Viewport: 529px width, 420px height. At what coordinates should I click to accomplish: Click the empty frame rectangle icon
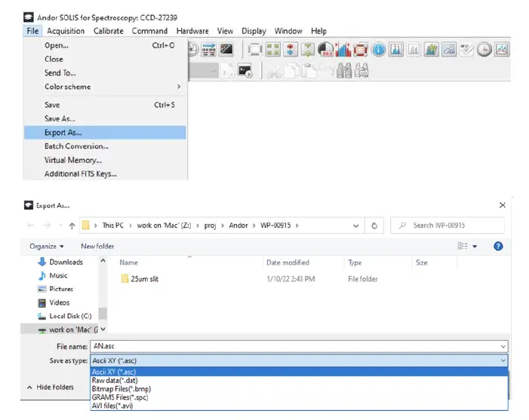pyautogui.click(x=255, y=50)
